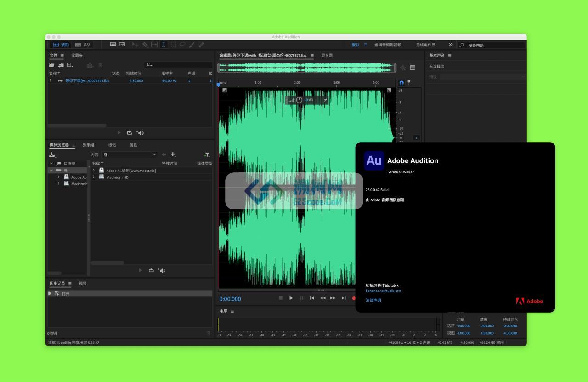
Task: Open 法律声明 link in About dialog
Action: (373, 300)
